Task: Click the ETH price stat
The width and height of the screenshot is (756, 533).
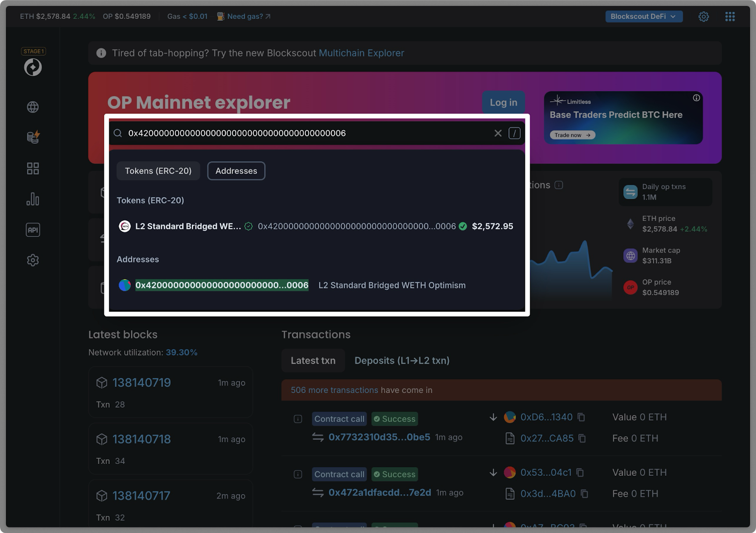Action: tap(666, 224)
